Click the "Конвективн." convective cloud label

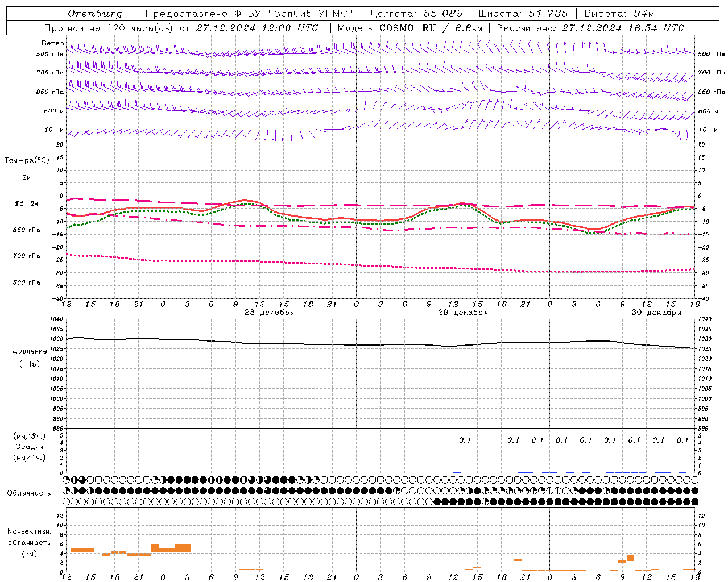point(29,531)
